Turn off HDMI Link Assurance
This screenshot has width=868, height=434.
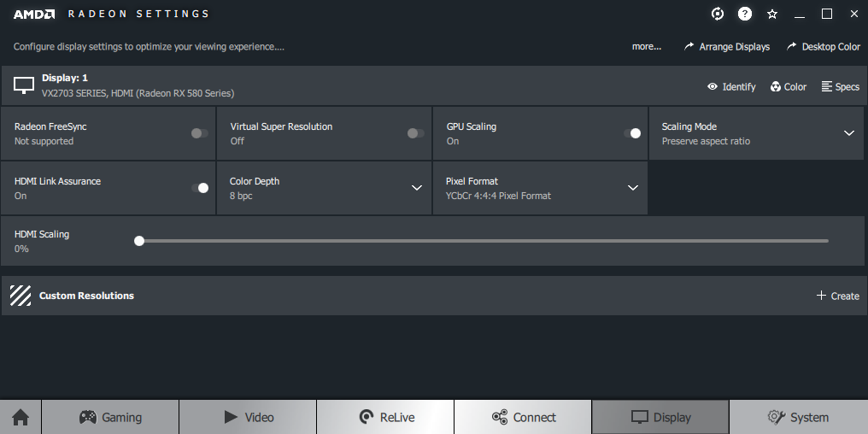click(x=199, y=188)
